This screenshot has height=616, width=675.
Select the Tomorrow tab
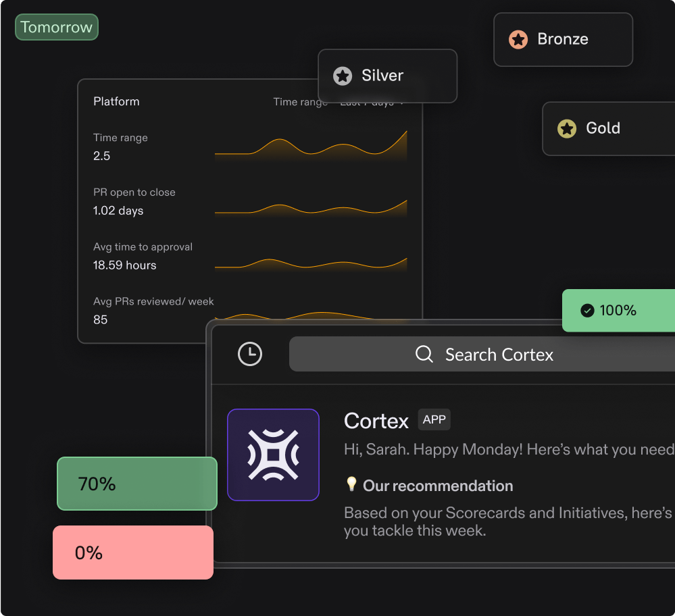(56, 27)
